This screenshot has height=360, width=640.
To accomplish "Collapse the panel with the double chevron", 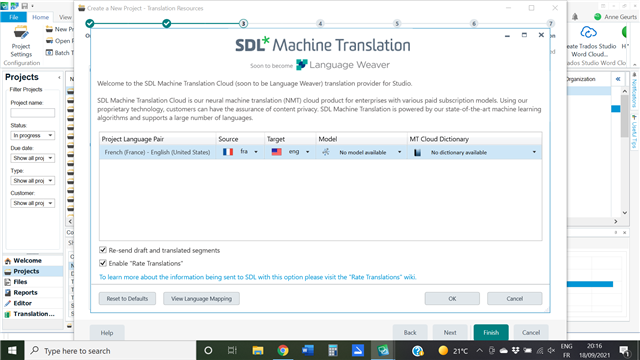I will [x=618, y=79].
